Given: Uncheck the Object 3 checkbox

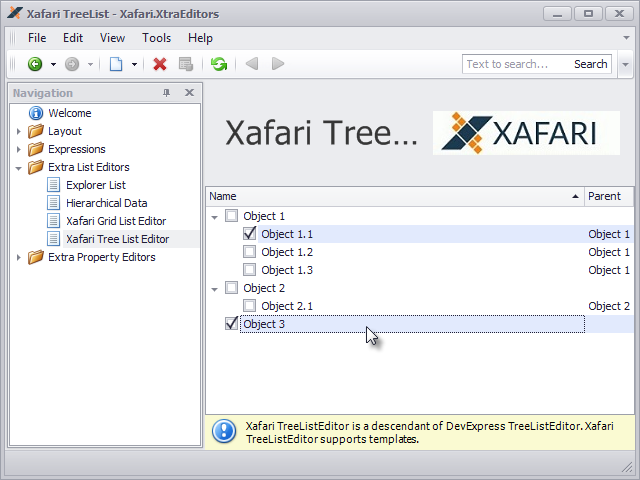Looking at the screenshot, I should point(231,323).
